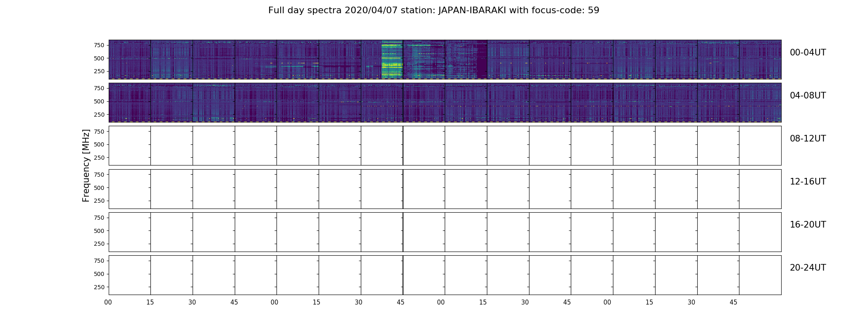Click the rightmost 45 time-axis tick label
868x331 pixels.
point(733,302)
